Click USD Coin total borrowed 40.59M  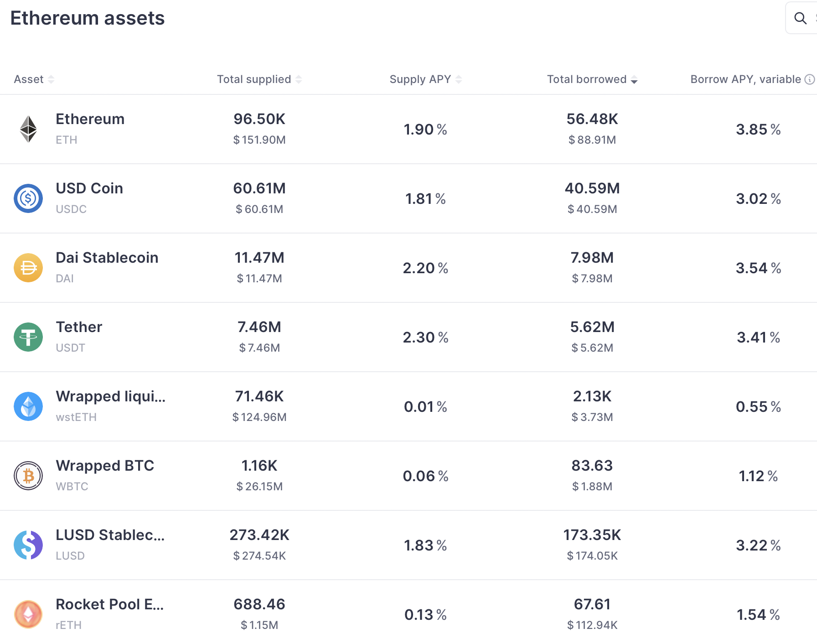tap(592, 188)
